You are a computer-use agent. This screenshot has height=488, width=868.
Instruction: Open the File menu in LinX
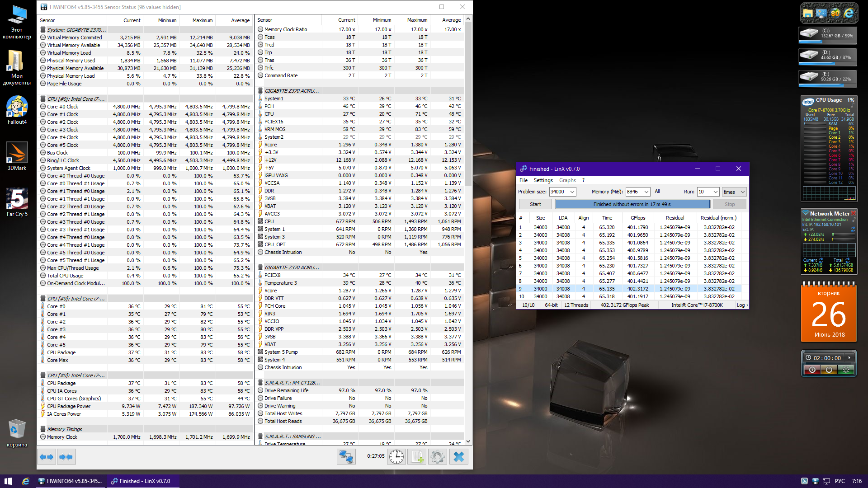(523, 180)
